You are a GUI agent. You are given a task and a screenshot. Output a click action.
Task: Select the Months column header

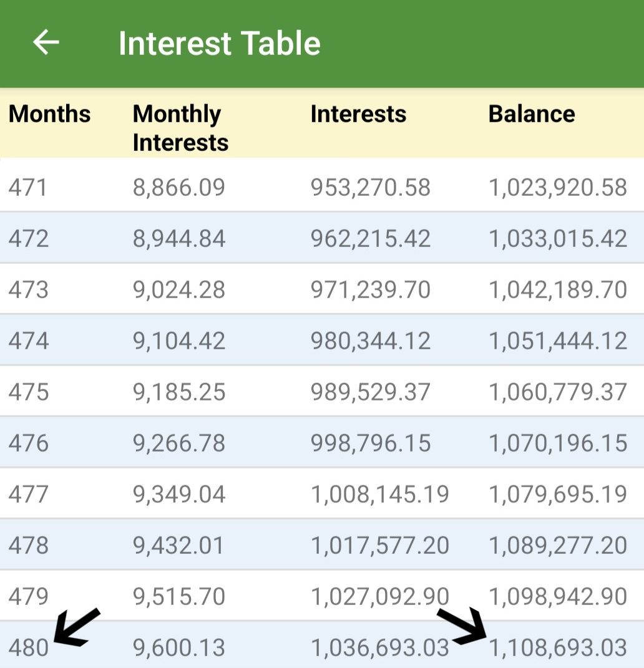point(49,114)
